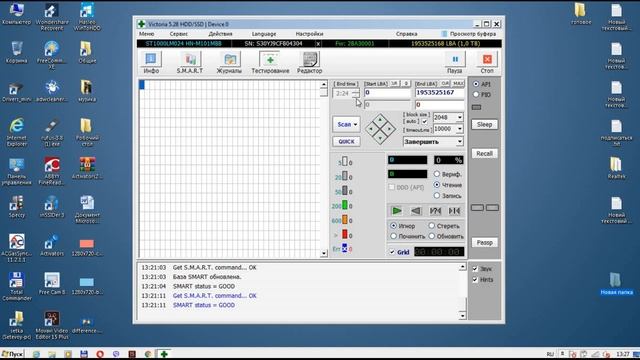The height and width of the screenshot is (360, 640).
Task: Click the Opera icon in taskbar
Action: point(100,354)
